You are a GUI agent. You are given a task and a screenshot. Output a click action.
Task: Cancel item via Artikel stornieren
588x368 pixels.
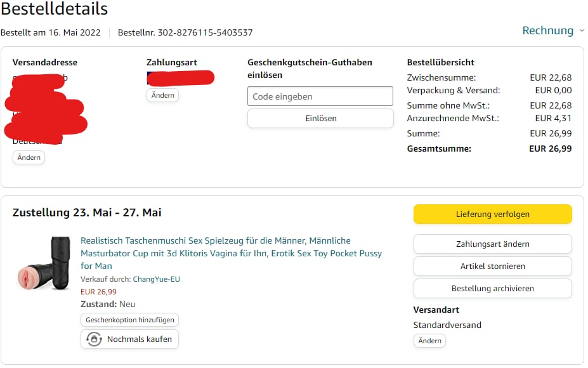pos(492,266)
